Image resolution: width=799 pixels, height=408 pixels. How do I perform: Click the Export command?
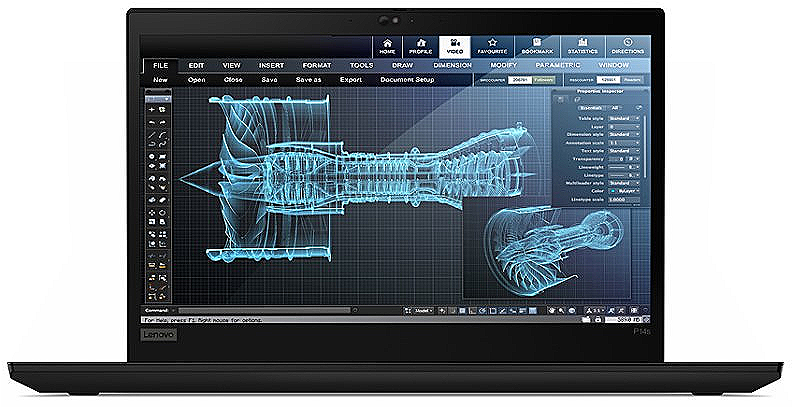tap(350, 79)
